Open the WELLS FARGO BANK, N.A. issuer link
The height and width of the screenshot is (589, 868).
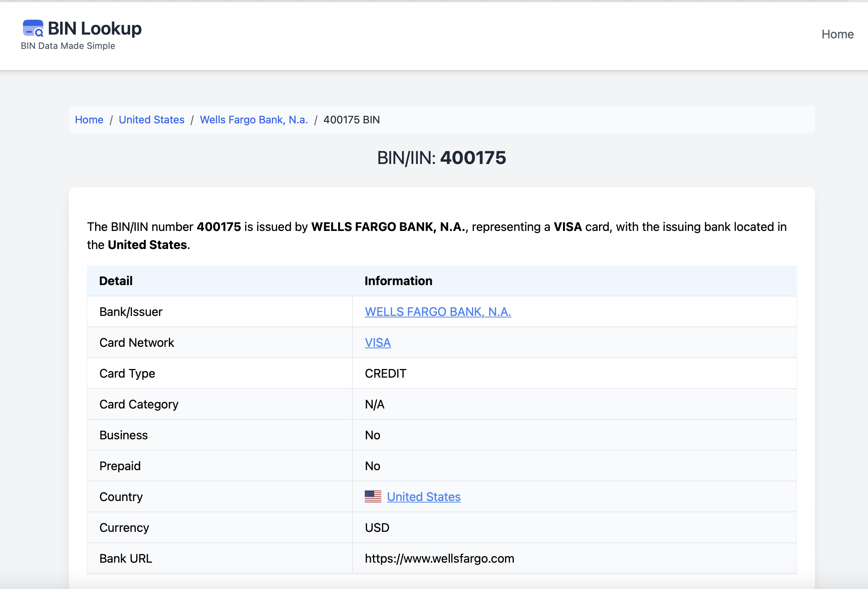(438, 312)
